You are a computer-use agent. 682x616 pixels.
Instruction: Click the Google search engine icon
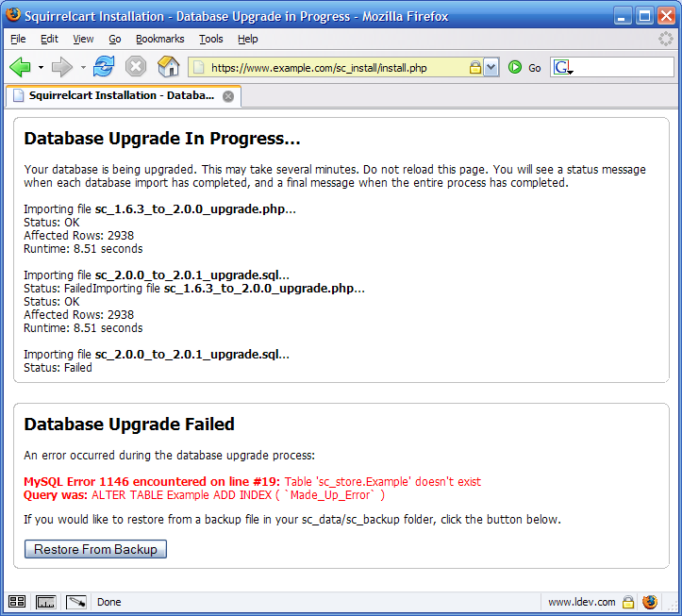click(563, 68)
